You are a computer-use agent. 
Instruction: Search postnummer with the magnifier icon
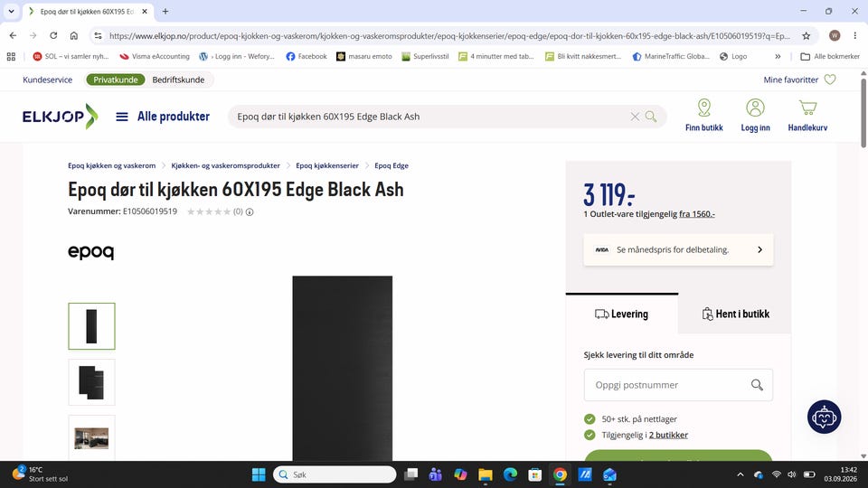click(757, 385)
